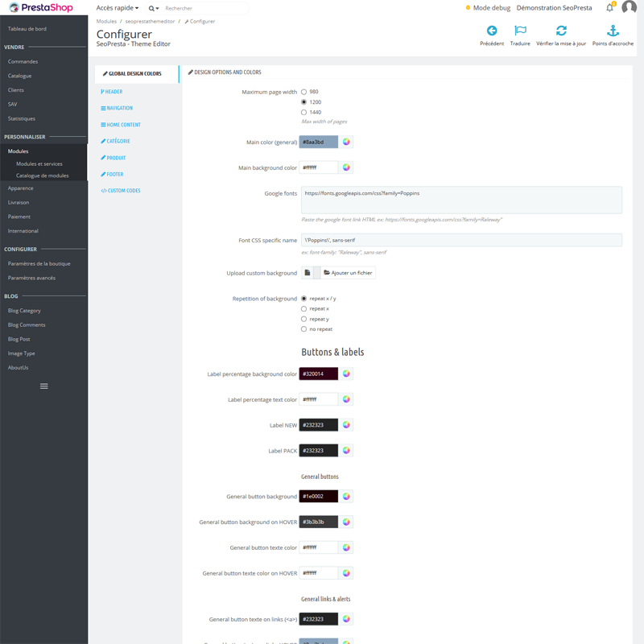Switch to the Header tab
644x644 pixels.
113,92
